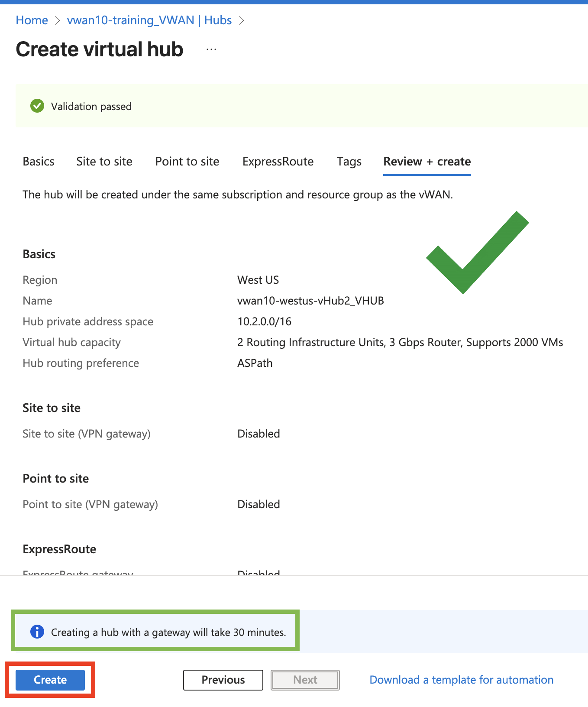Screen dimensions: 588x707
Task: Open the Tags tab
Action: 349,162
